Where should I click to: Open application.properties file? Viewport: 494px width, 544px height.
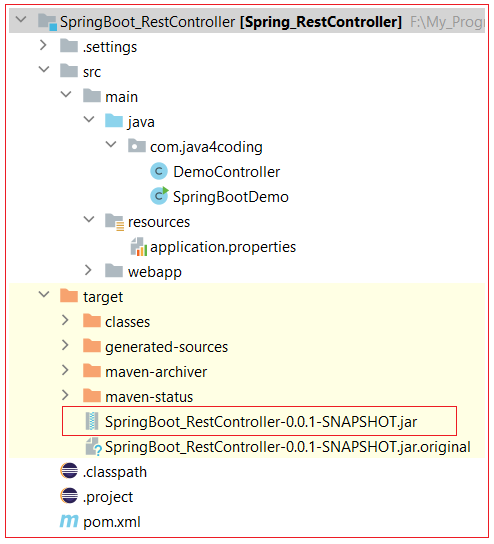pos(223,247)
